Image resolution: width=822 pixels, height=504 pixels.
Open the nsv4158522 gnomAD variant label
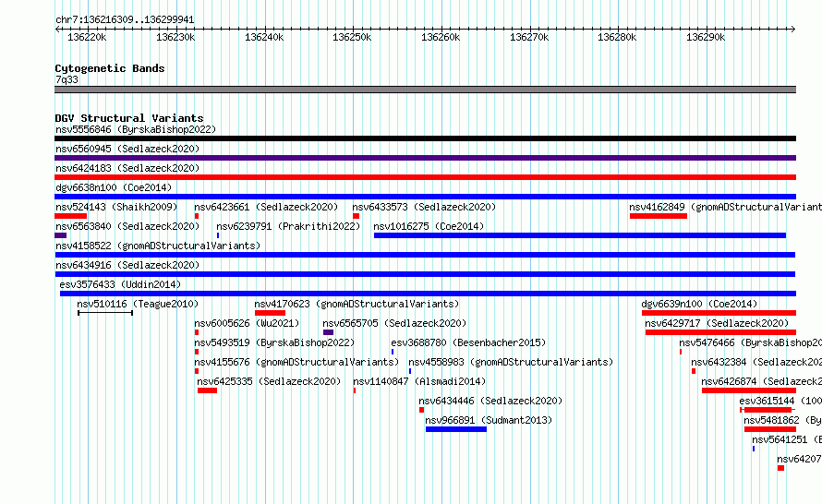[x=158, y=246]
